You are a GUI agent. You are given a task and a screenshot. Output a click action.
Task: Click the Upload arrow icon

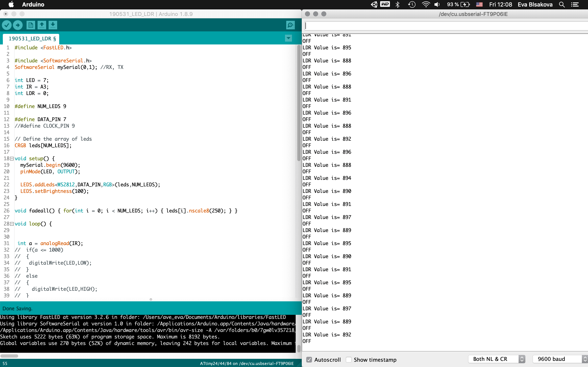pos(18,25)
